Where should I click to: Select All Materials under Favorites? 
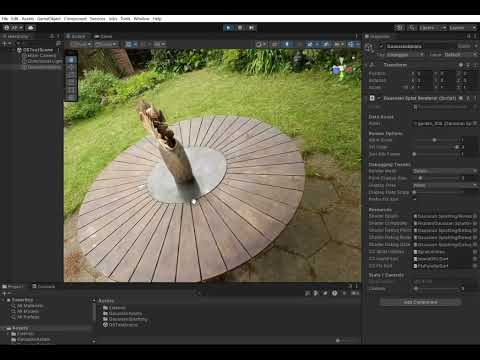pyautogui.click(x=30, y=306)
